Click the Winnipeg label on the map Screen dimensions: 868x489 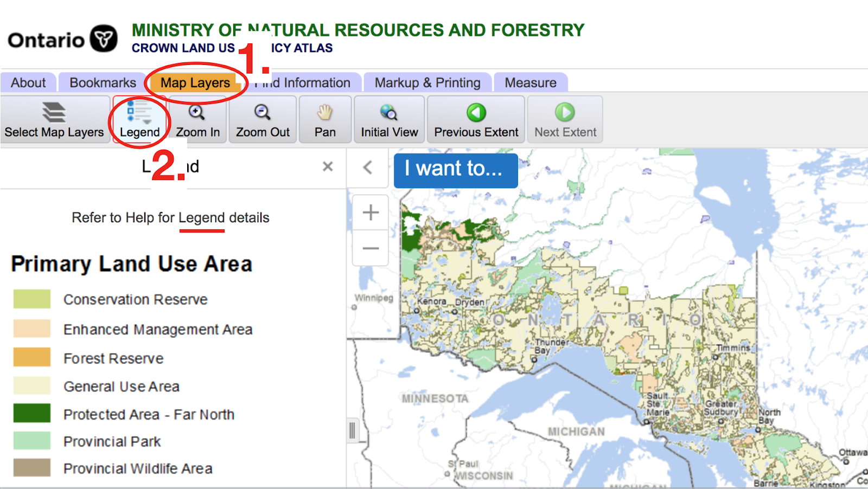(374, 298)
